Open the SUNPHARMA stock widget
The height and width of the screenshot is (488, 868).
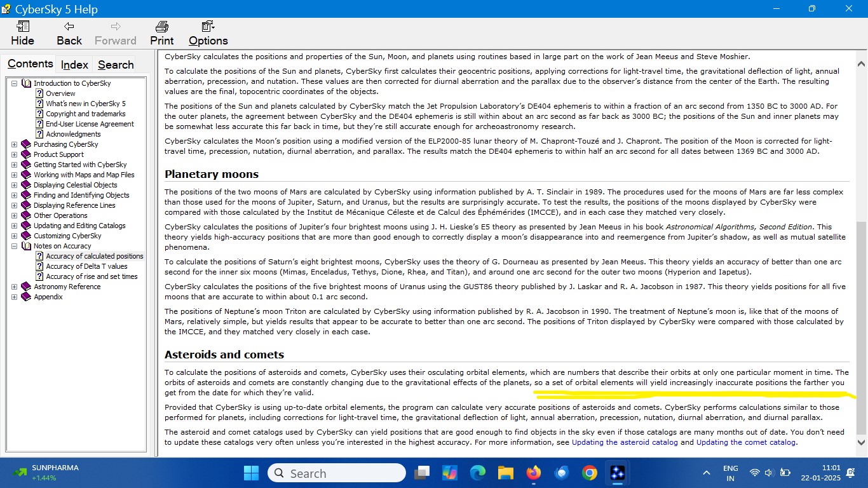tap(46, 473)
